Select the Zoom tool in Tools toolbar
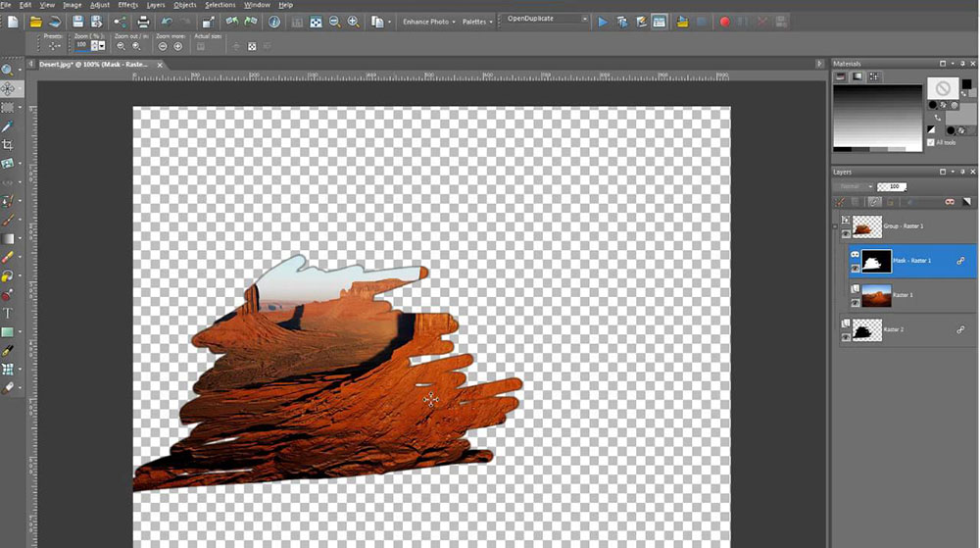Image resolution: width=980 pixels, height=548 pixels. coord(8,70)
